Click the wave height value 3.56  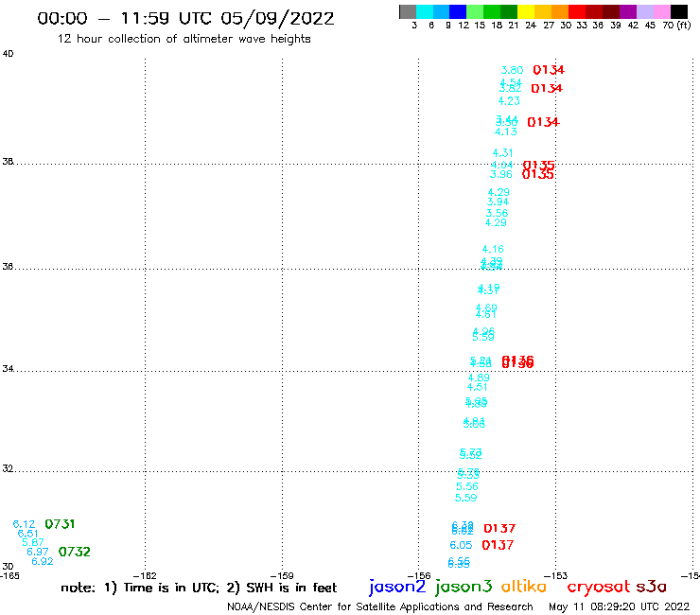point(497,213)
